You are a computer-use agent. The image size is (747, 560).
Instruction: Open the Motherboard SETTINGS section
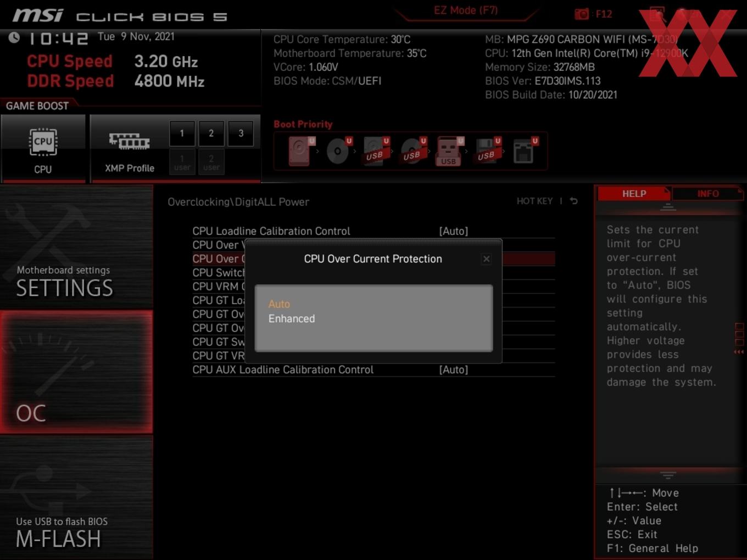76,247
